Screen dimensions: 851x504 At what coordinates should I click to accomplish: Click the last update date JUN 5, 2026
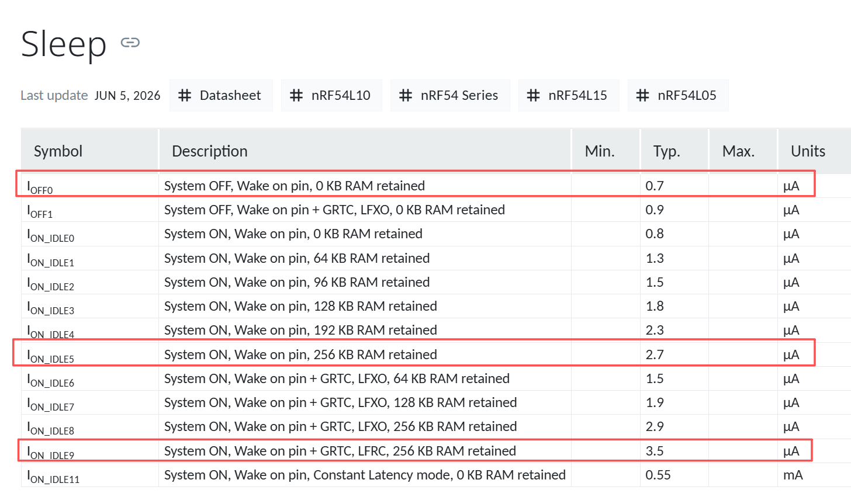(x=127, y=96)
